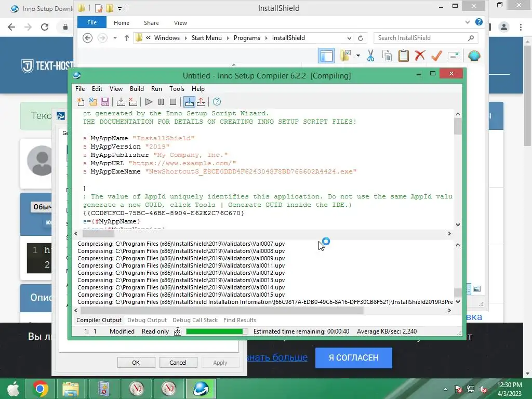Click the Explorer help question mark icon
Screen dimensions: 532x399
478,22
